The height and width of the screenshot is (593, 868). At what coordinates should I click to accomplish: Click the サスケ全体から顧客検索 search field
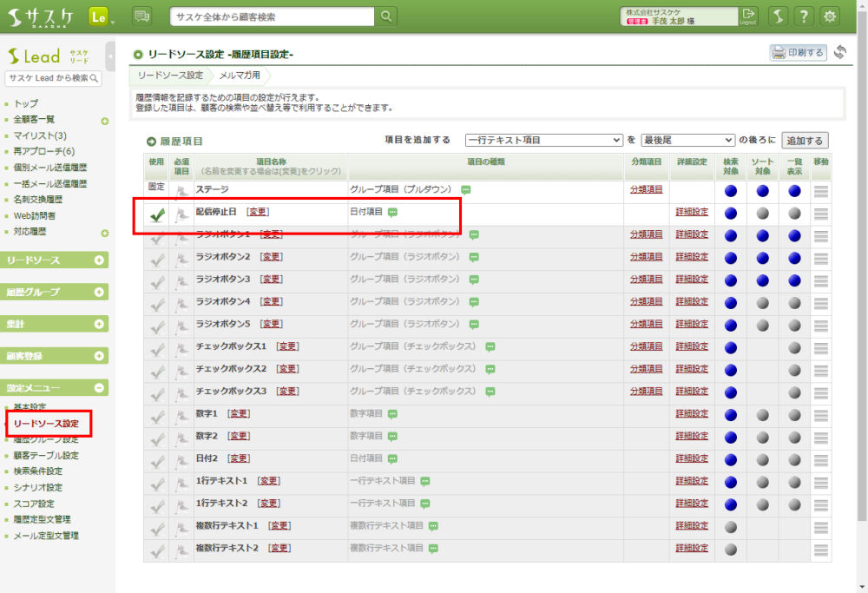point(273,16)
